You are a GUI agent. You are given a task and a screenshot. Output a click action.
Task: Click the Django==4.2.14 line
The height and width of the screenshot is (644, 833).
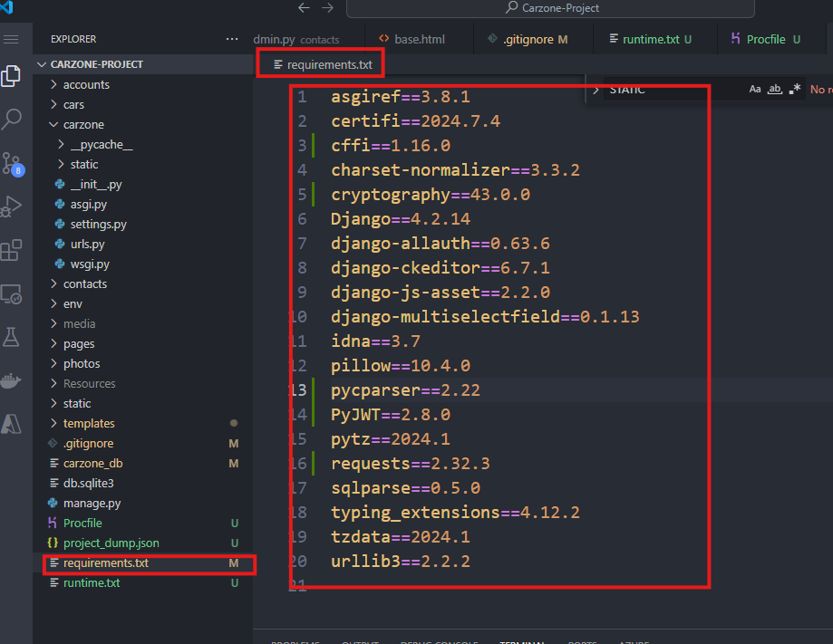click(401, 218)
